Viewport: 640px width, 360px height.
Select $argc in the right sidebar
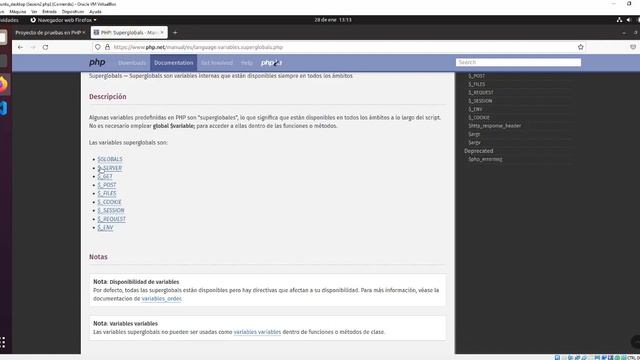click(x=474, y=134)
